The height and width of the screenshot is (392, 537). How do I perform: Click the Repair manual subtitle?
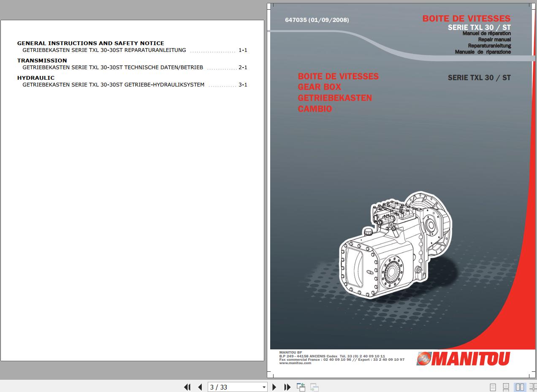tap(494, 40)
